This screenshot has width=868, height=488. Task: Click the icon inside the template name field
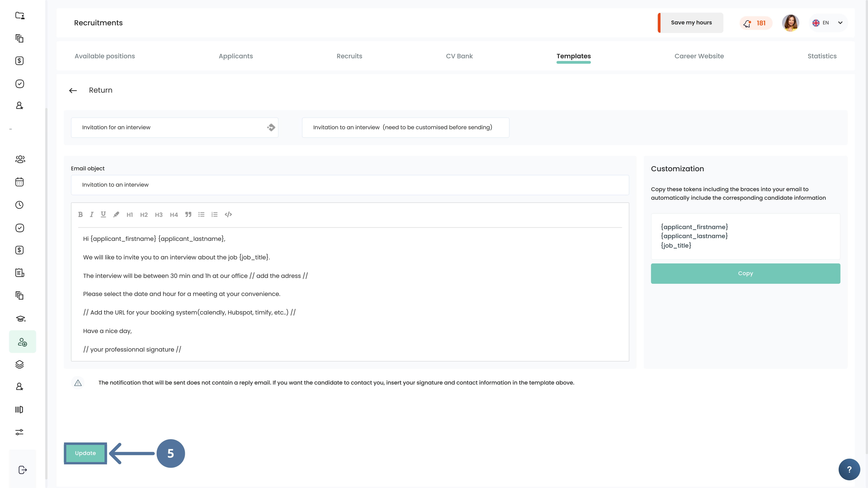271,128
